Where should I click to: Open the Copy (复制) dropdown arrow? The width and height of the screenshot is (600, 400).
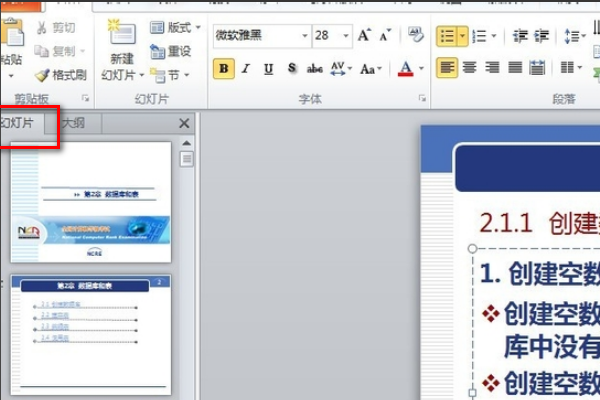[82, 51]
